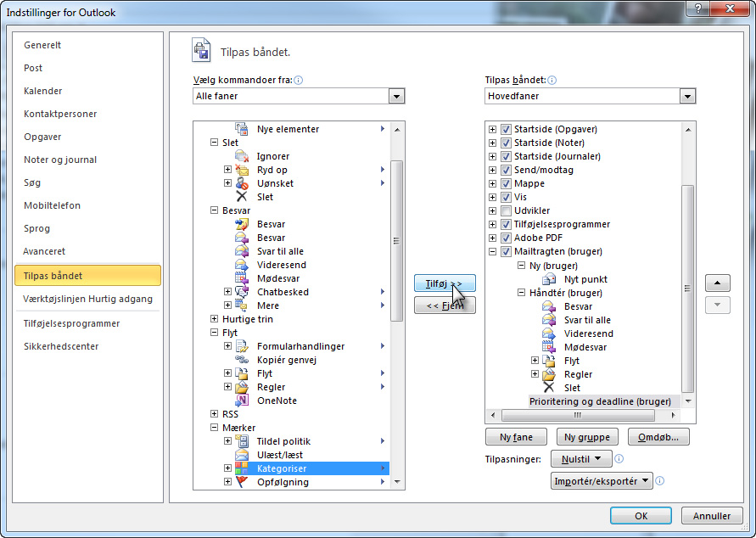The width and height of the screenshot is (756, 538).
Task: Click the Annuller button
Action: click(x=712, y=516)
